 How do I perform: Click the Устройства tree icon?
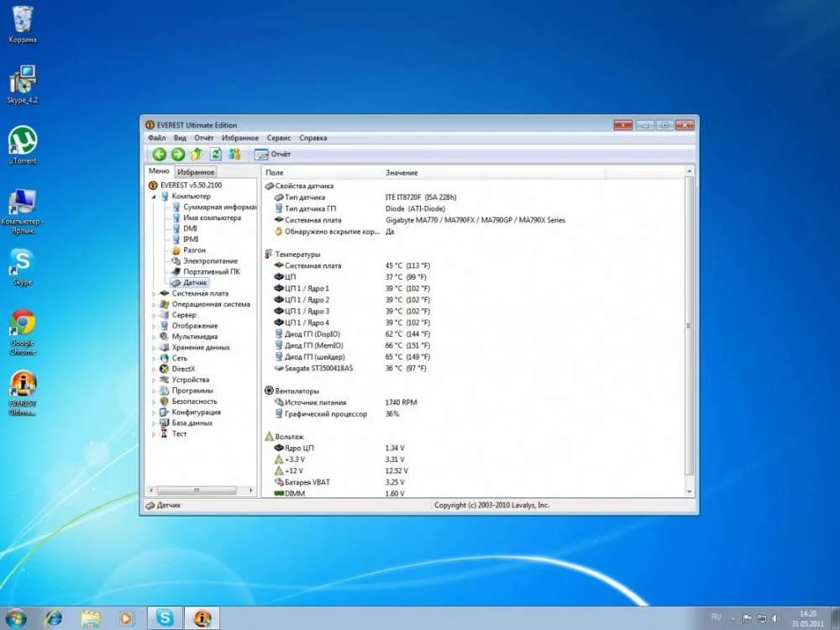(x=165, y=380)
